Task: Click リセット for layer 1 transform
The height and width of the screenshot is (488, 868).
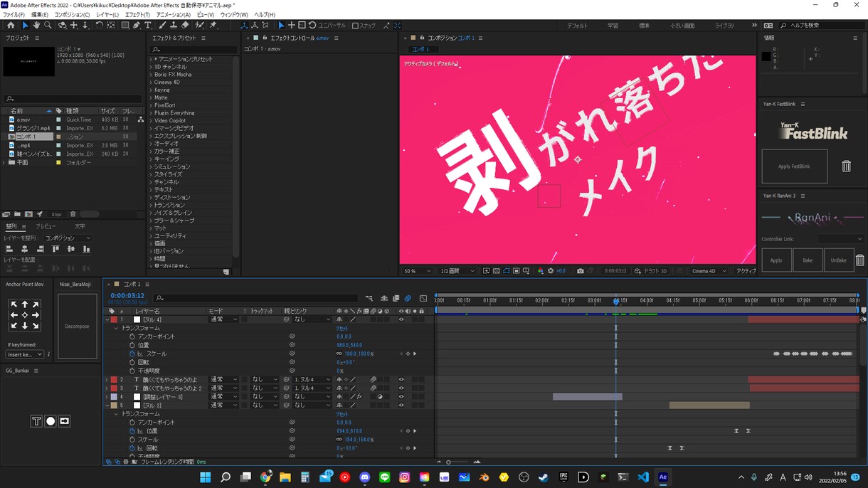Action: click(342, 328)
